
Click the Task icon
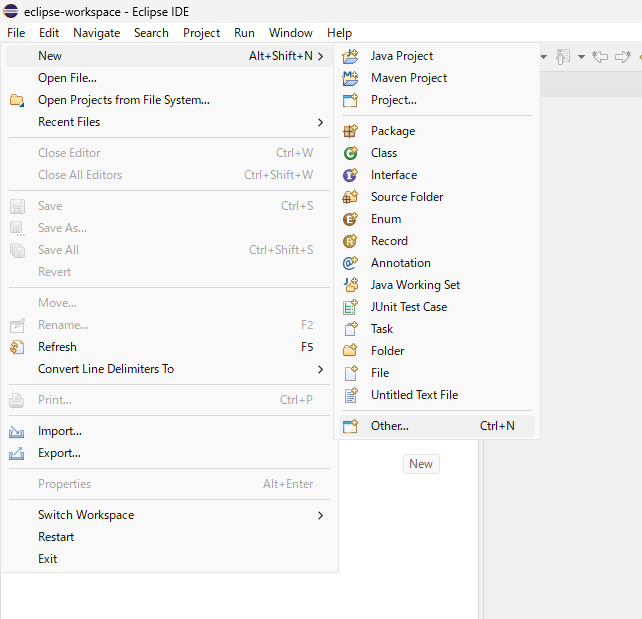coord(350,329)
